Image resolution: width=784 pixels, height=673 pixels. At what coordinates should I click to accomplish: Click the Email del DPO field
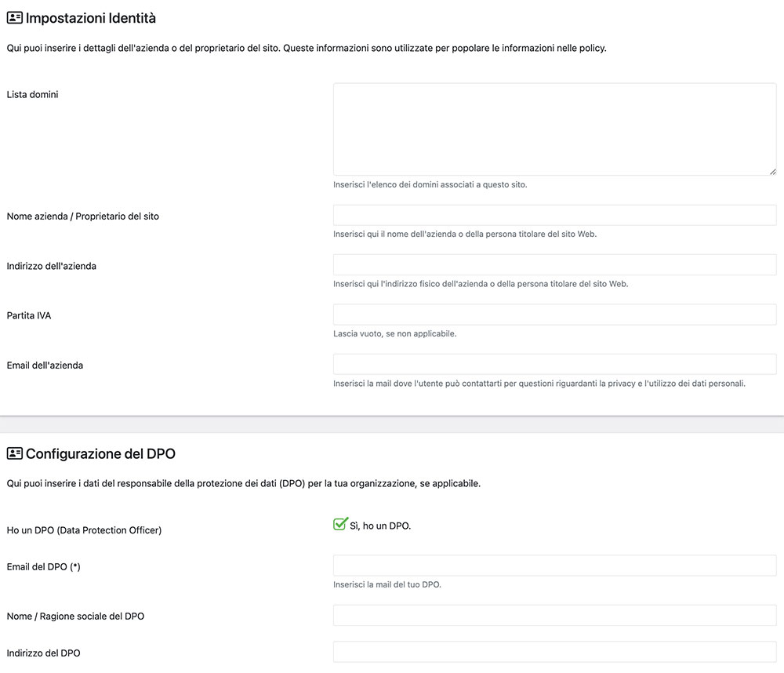pos(554,566)
